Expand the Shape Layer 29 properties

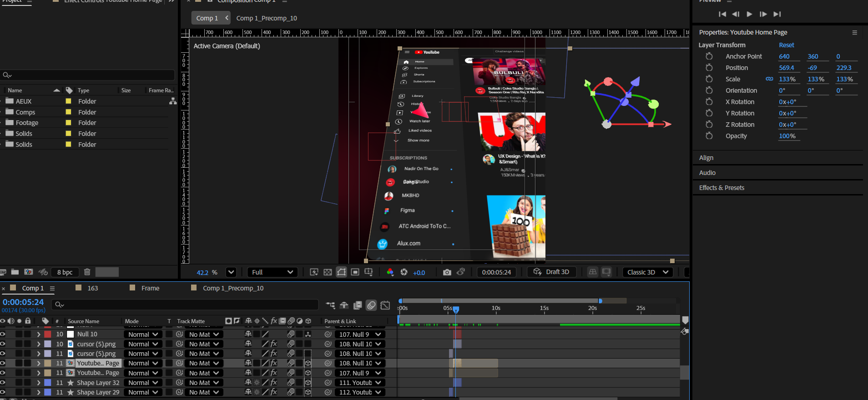pyautogui.click(x=39, y=392)
